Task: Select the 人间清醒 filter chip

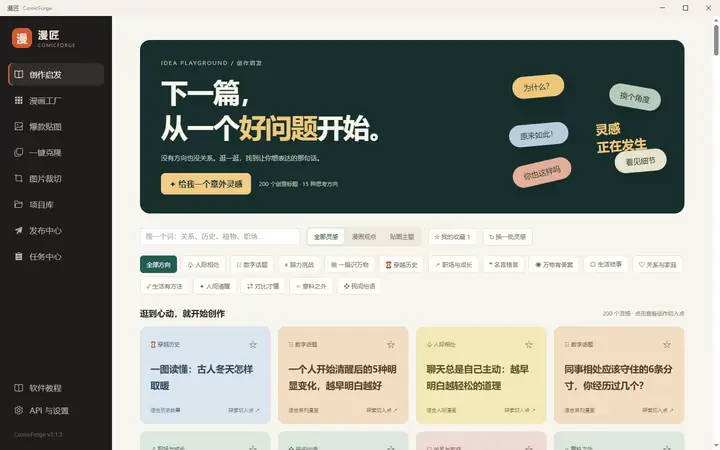Action: pos(215,286)
